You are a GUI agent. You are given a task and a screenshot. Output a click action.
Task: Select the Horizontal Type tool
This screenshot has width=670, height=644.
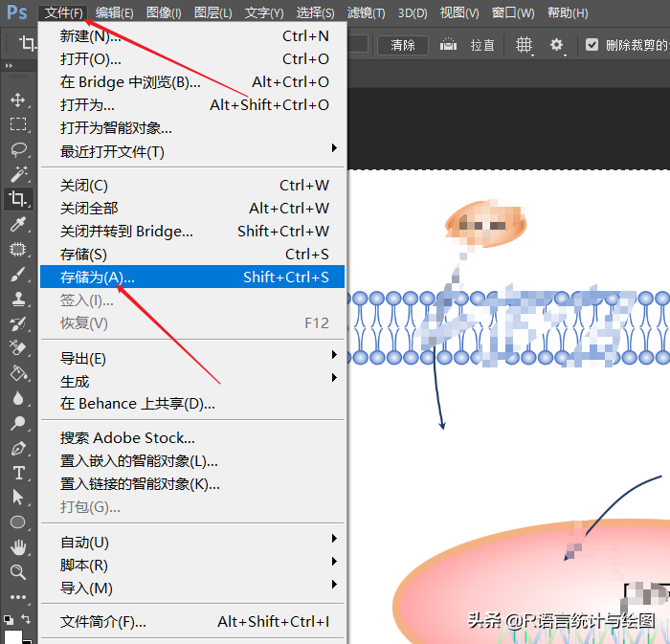pyautogui.click(x=18, y=473)
